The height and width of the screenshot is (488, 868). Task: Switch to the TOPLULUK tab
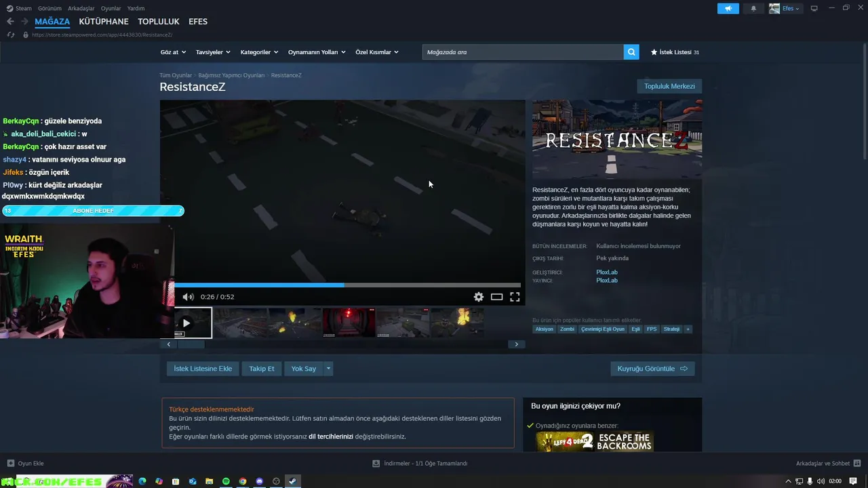click(159, 22)
